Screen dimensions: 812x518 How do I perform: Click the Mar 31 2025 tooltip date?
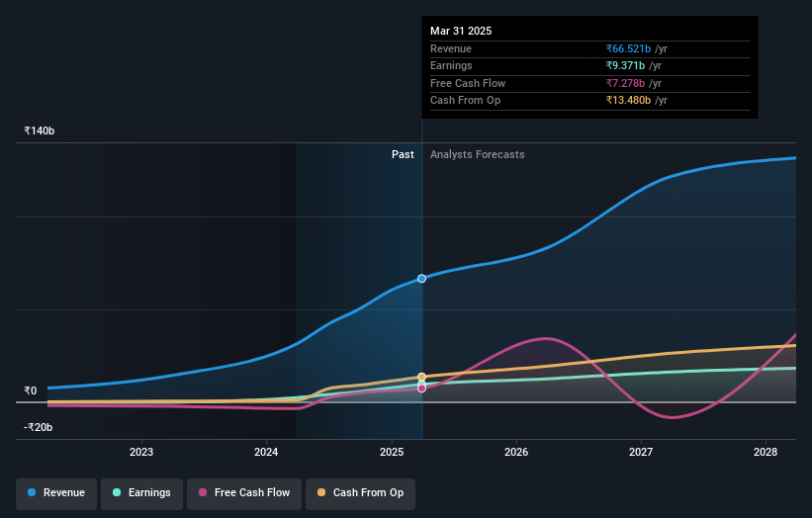click(x=461, y=31)
